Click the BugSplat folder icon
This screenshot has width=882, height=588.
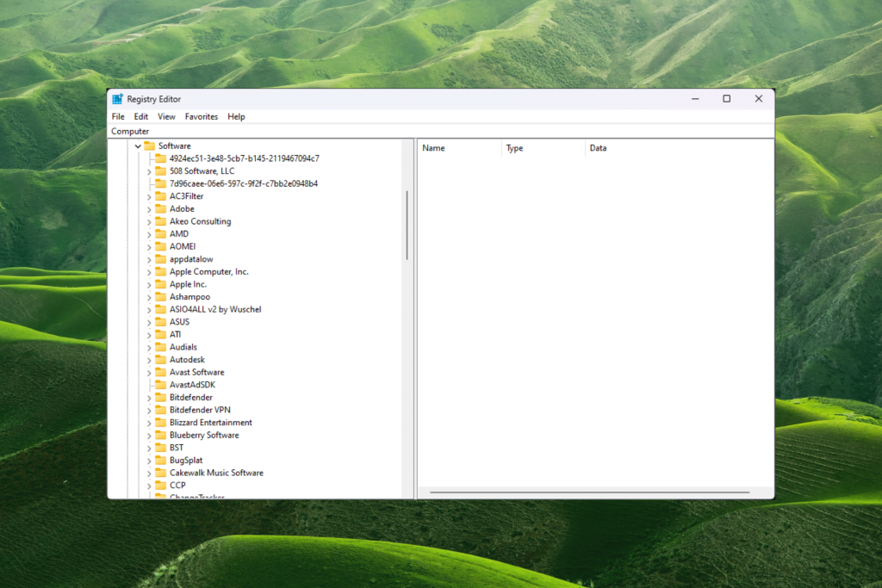point(161,461)
